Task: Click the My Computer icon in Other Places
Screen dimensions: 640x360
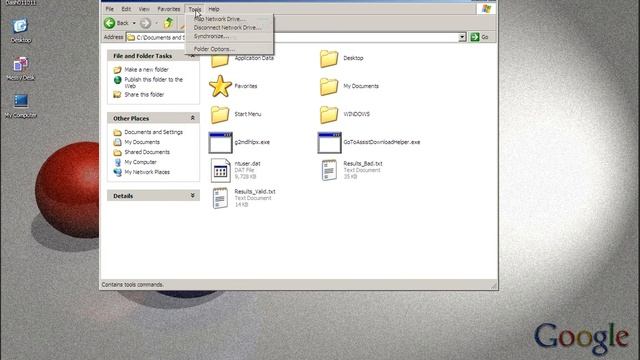Action: tap(118, 162)
